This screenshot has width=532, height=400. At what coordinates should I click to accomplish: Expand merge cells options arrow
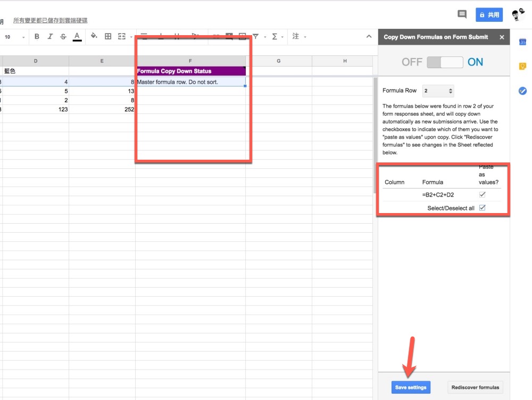131,37
